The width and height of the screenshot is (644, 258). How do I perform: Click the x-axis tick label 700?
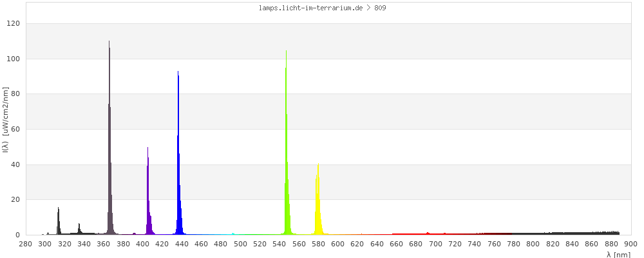point(435,244)
